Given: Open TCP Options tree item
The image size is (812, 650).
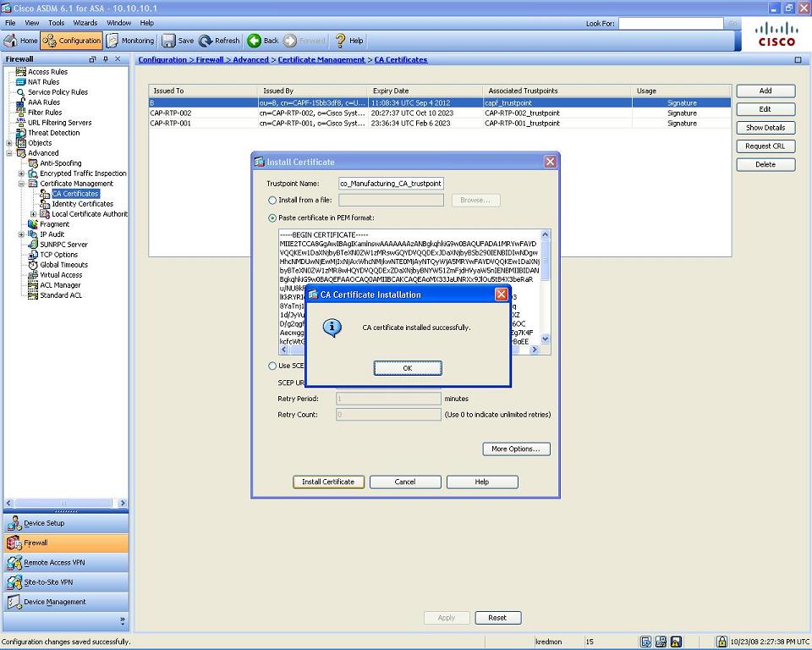Looking at the screenshot, I should click(x=58, y=255).
